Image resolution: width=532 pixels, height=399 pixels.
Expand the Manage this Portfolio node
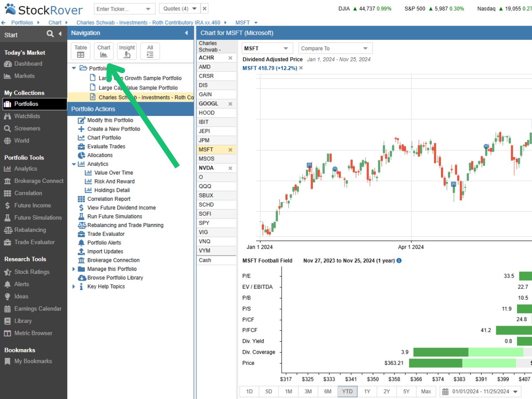tap(74, 269)
